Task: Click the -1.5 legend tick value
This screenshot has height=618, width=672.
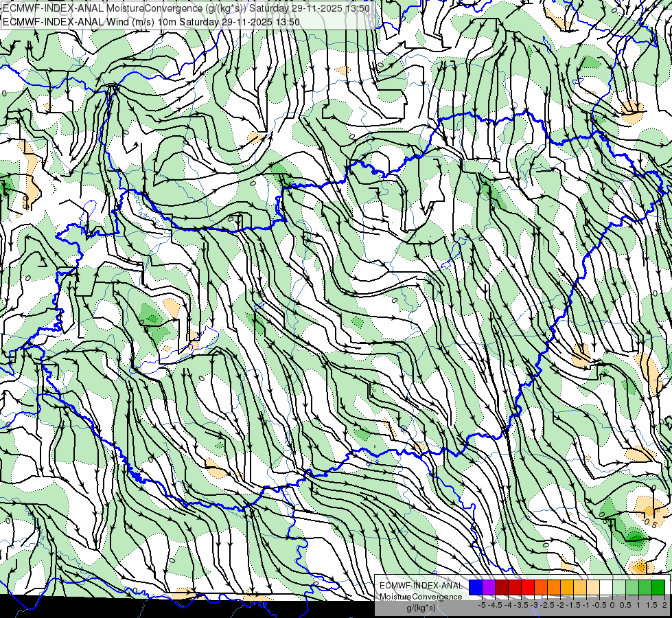Action: (x=573, y=605)
